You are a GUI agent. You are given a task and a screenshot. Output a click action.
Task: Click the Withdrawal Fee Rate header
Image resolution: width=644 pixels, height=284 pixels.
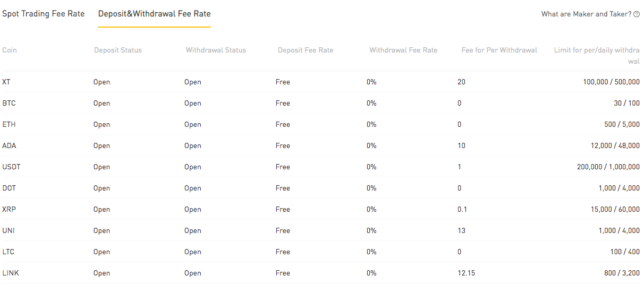403,50
